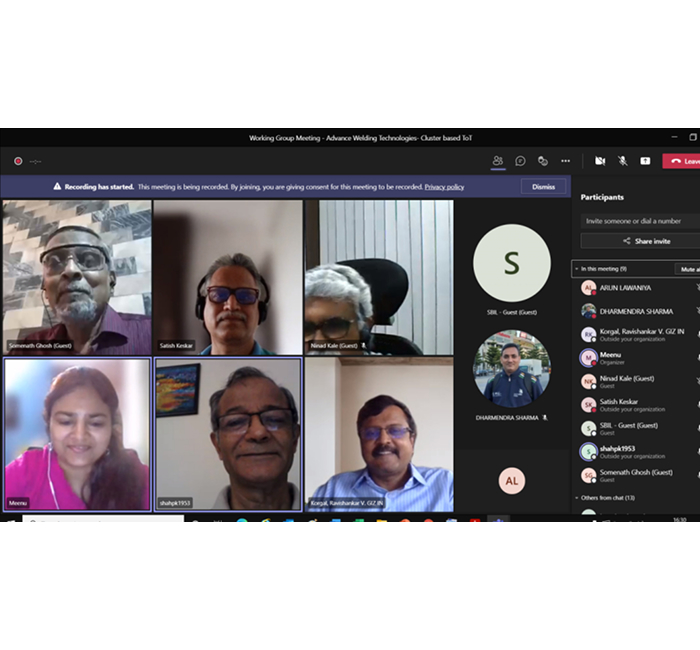Expand the Others from chat section

click(577, 497)
